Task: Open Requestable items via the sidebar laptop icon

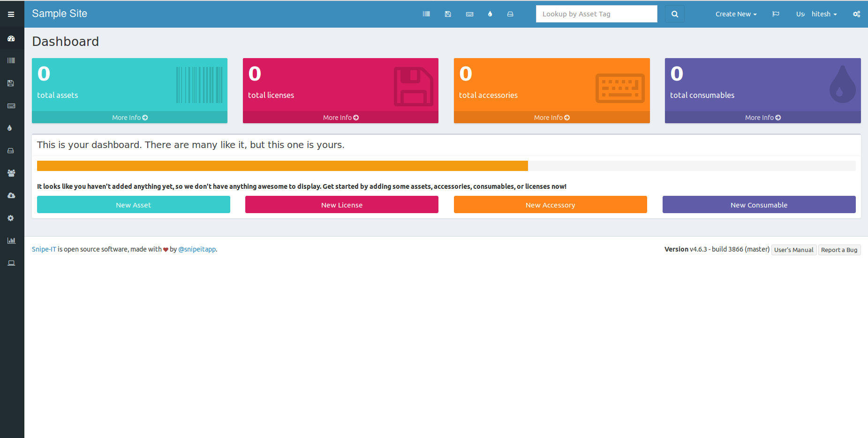Action: click(11, 263)
